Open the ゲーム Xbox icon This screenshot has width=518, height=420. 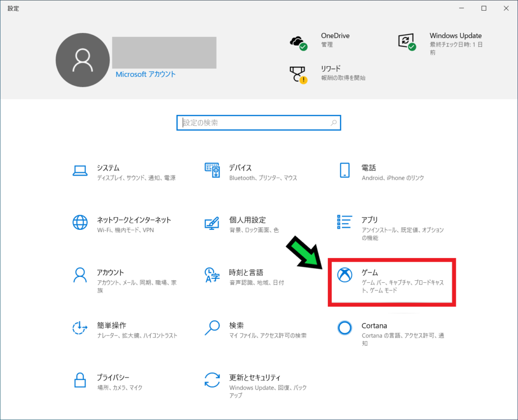tap(344, 275)
